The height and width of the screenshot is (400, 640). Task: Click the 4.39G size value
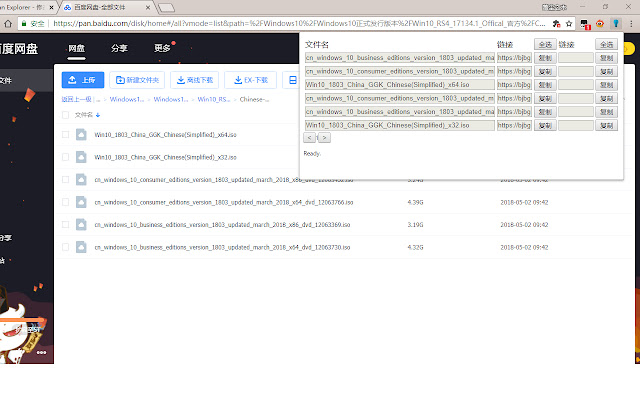point(415,202)
